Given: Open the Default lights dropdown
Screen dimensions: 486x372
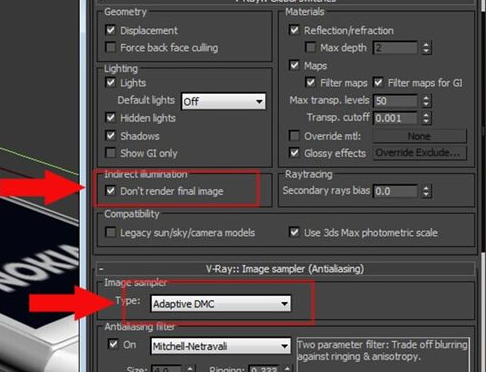Looking at the screenshot, I should [x=224, y=101].
